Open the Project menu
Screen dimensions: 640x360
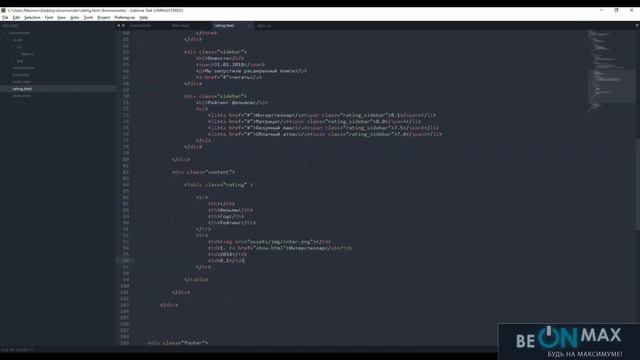coord(104,18)
